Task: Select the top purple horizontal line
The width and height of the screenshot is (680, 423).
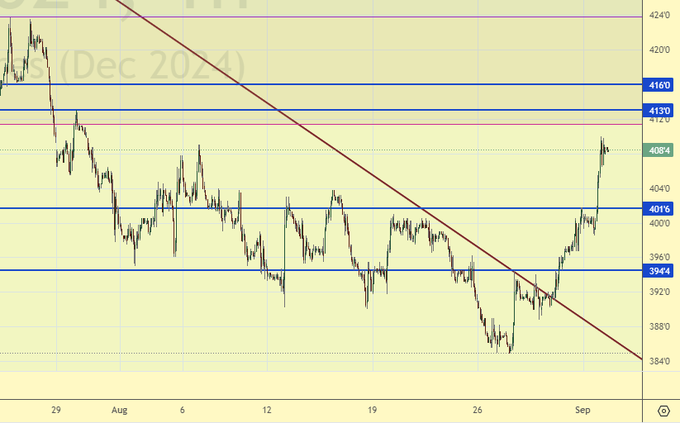Action: [300, 17]
